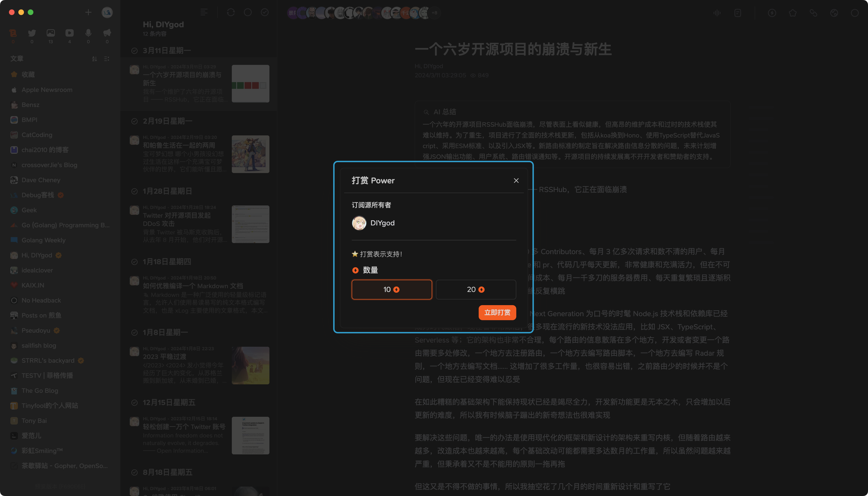Viewport: 868px width, 496px height.
Task: Click the Twitter social media view icon
Action: coord(32,33)
